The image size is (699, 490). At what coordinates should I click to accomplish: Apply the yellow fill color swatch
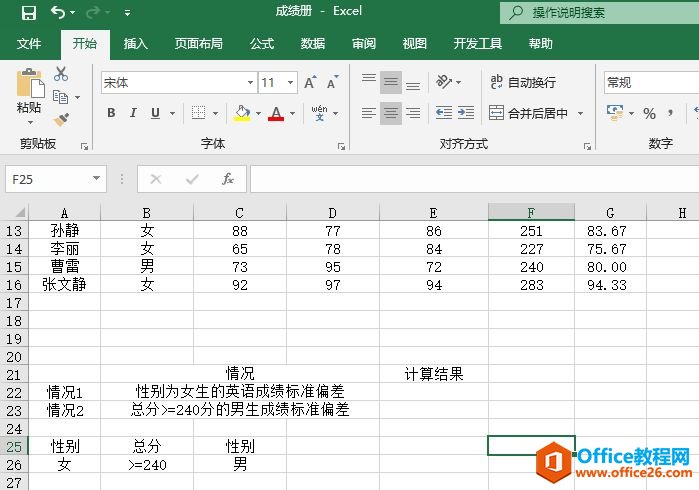click(x=241, y=113)
